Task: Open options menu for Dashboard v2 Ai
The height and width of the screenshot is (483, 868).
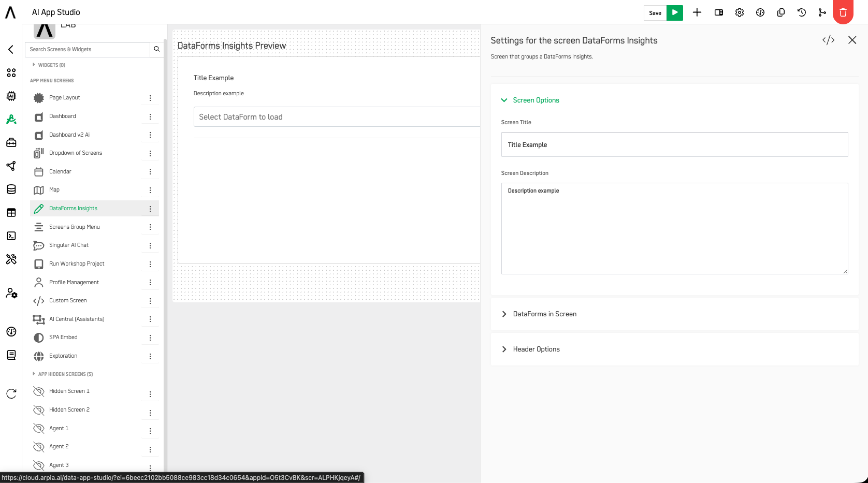Action: point(150,135)
